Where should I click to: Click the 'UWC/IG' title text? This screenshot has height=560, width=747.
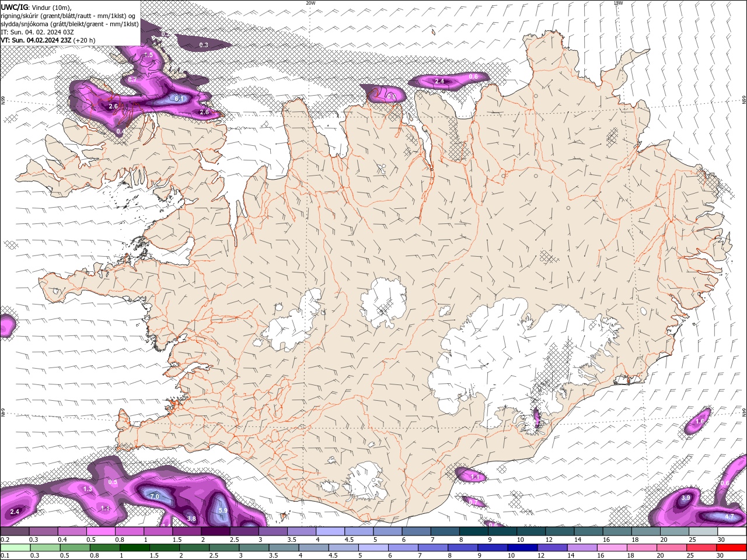pos(14,7)
